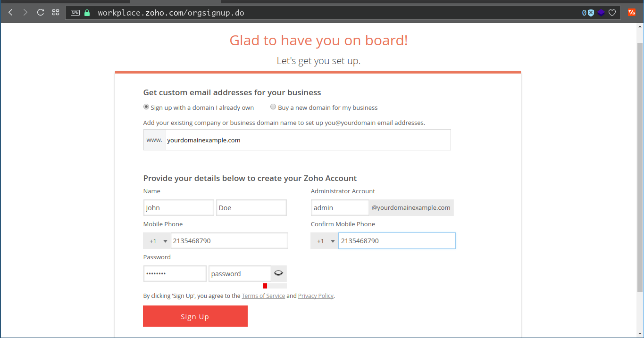Open the Privacy Policy link
Screen dimensions: 644x338
point(316,296)
